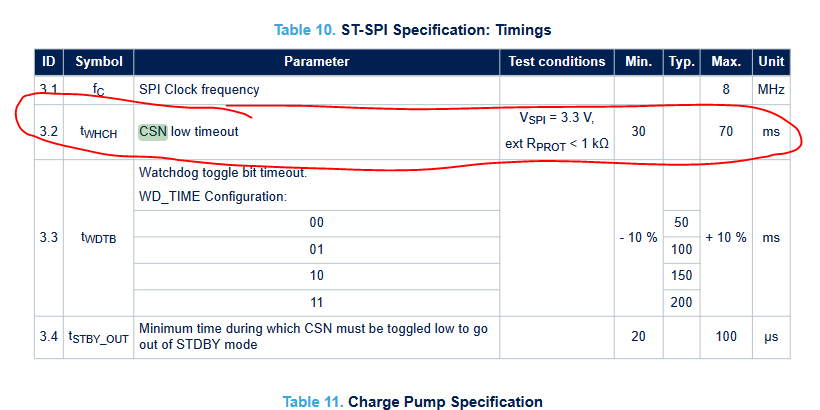Click the WD_TIME Configuration label

(x=213, y=196)
